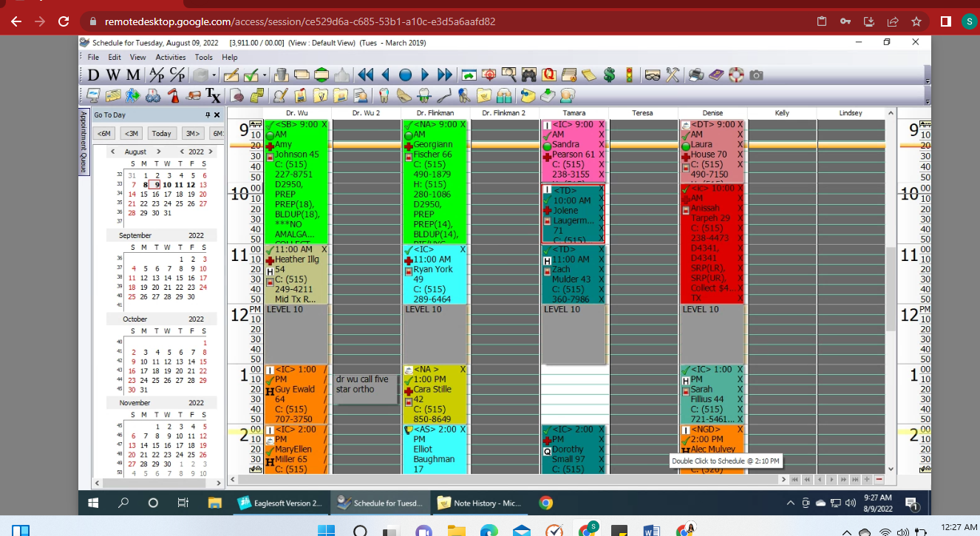
Task: Click the camera icon in toolbar
Action: pyautogui.click(x=756, y=75)
